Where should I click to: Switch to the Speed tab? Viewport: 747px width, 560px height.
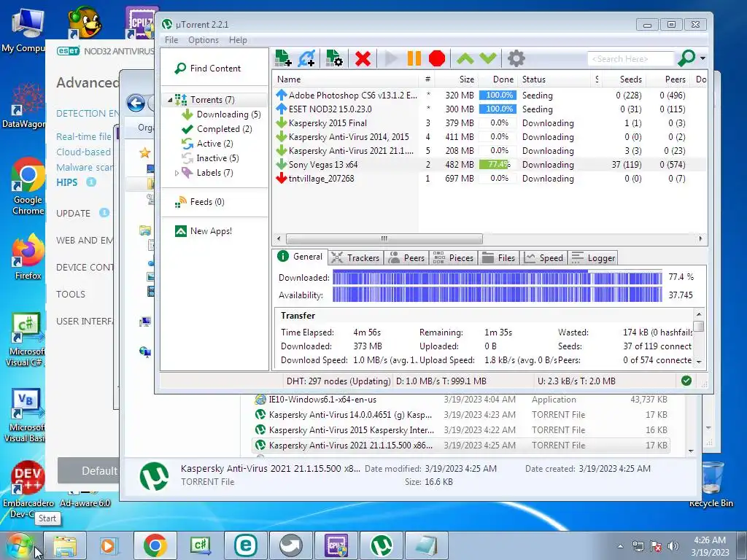[x=544, y=257]
